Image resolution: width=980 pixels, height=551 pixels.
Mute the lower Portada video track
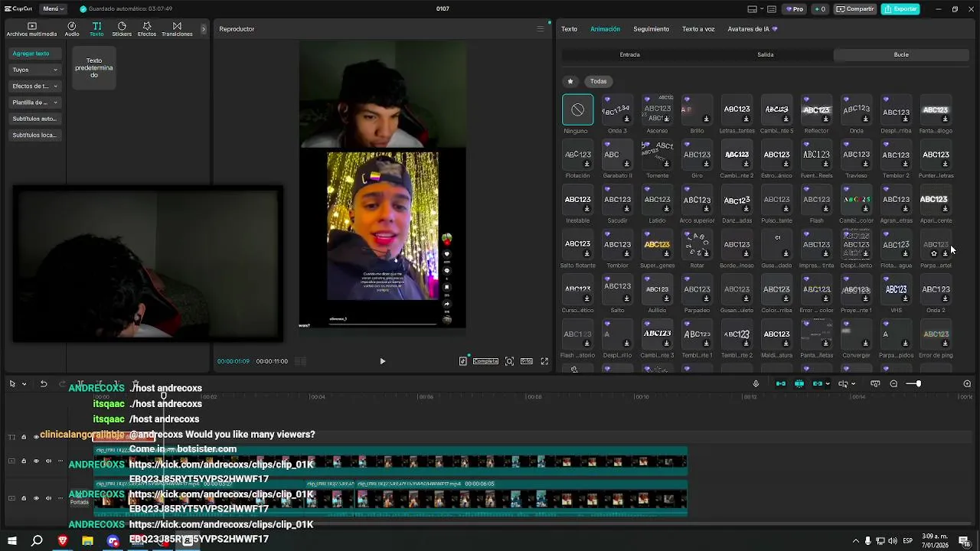(x=48, y=497)
